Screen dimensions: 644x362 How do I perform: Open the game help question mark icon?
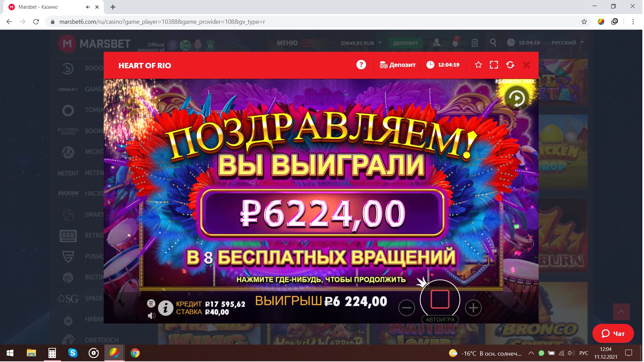(362, 65)
